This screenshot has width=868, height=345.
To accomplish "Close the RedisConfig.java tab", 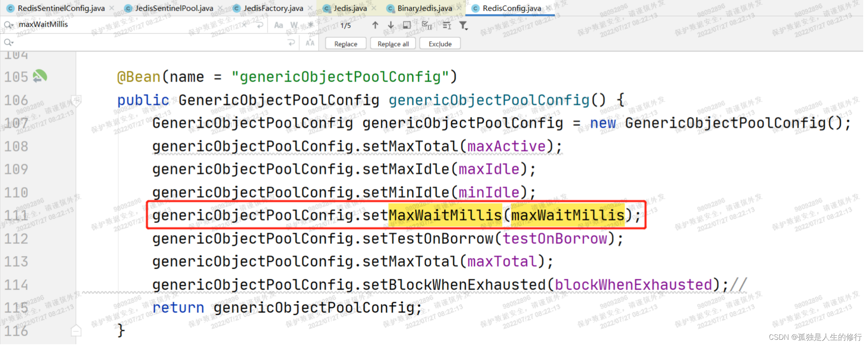I will click(548, 8).
